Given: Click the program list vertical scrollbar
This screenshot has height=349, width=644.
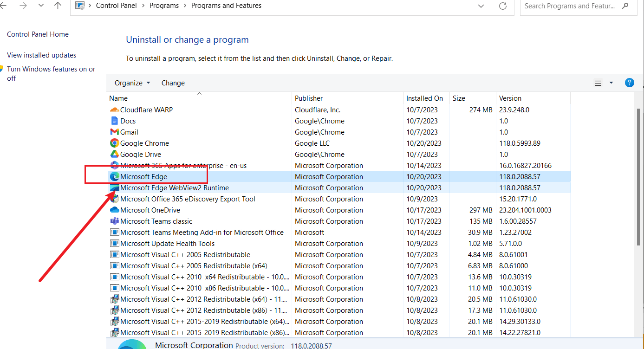Looking at the screenshot, I should (638, 176).
